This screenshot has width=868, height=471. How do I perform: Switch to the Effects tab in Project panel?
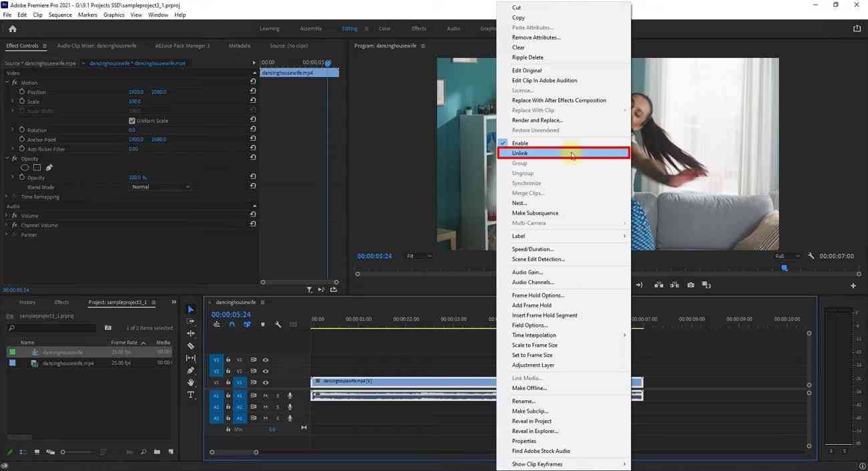(x=61, y=302)
